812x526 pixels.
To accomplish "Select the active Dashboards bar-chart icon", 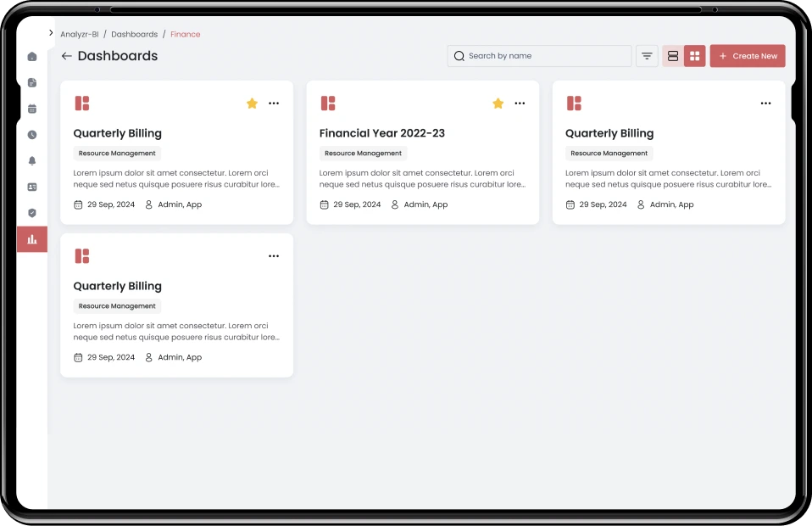I will 31,239.
